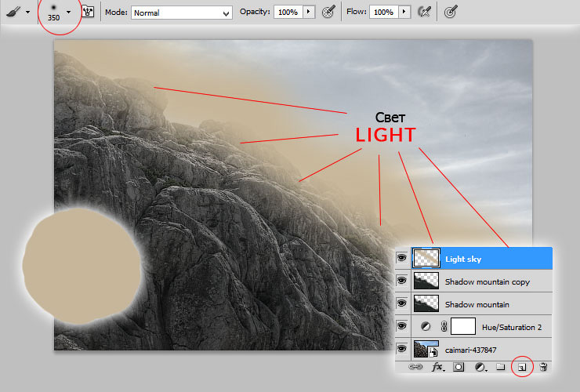Click the 350 brush size preview
This screenshot has width=580, height=392.
[x=53, y=13]
